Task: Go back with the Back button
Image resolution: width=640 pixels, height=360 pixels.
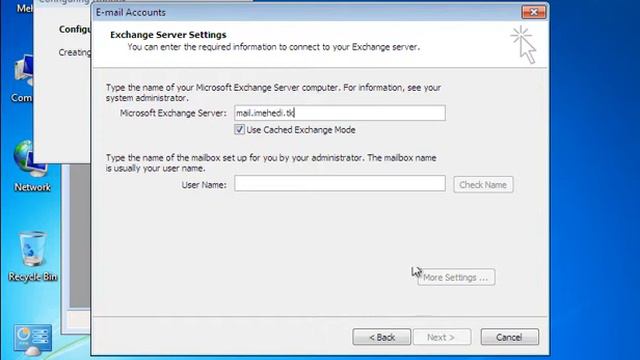Action: click(x=382, y=337)
